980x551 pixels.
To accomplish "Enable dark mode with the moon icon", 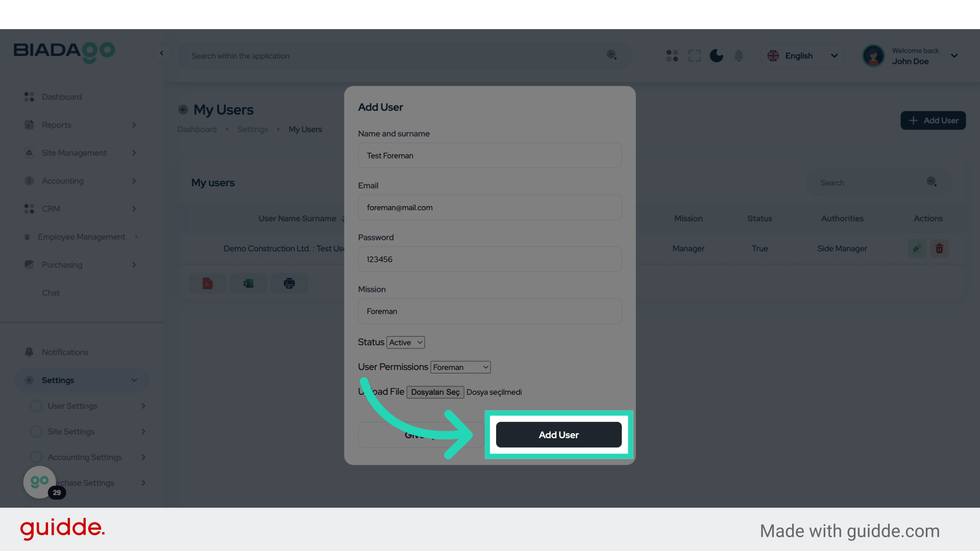I will pyautogui.click(x=716, y=56).
